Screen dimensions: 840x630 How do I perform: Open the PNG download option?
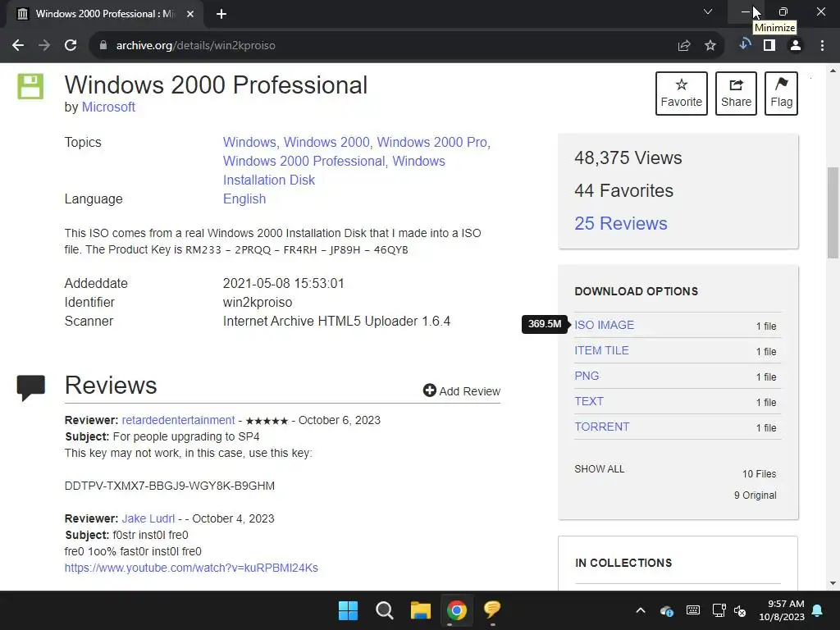[587, 376]
